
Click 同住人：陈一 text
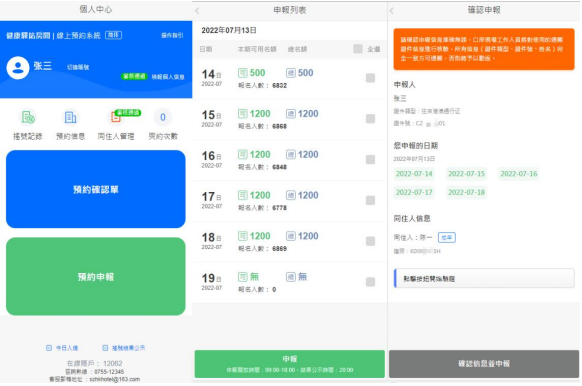[413, 238]
